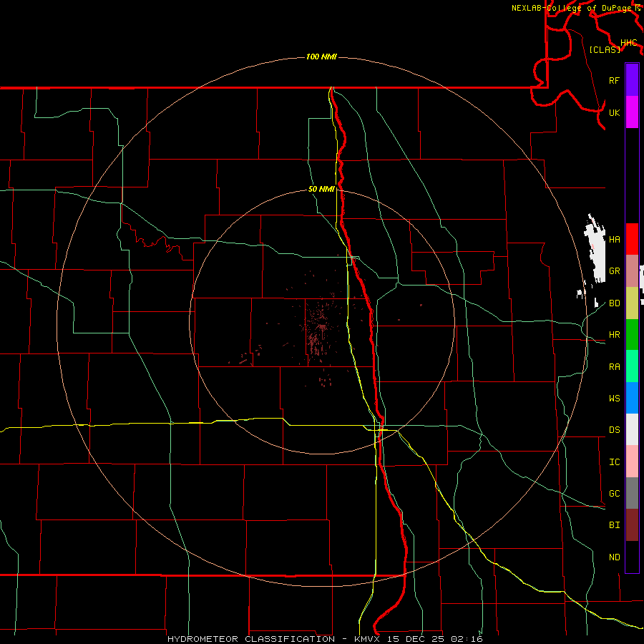The height and width of the screenshot is (644, 644).
Task: Click the HR legend label
Action: (614, 335)
